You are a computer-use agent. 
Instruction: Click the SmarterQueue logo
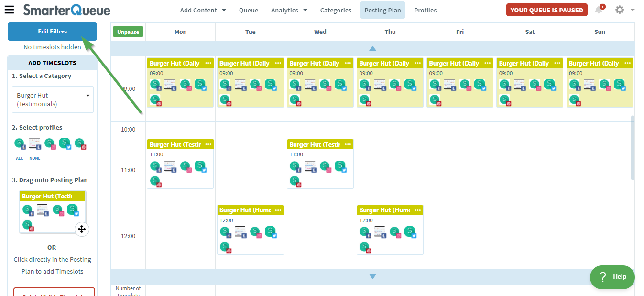point(66,10)
